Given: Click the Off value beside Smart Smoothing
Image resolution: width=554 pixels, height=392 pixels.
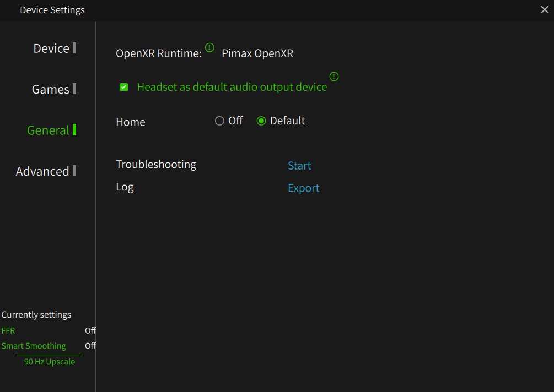Looking at the screenshot, I should pyautogui.click(x=90, y=346).
